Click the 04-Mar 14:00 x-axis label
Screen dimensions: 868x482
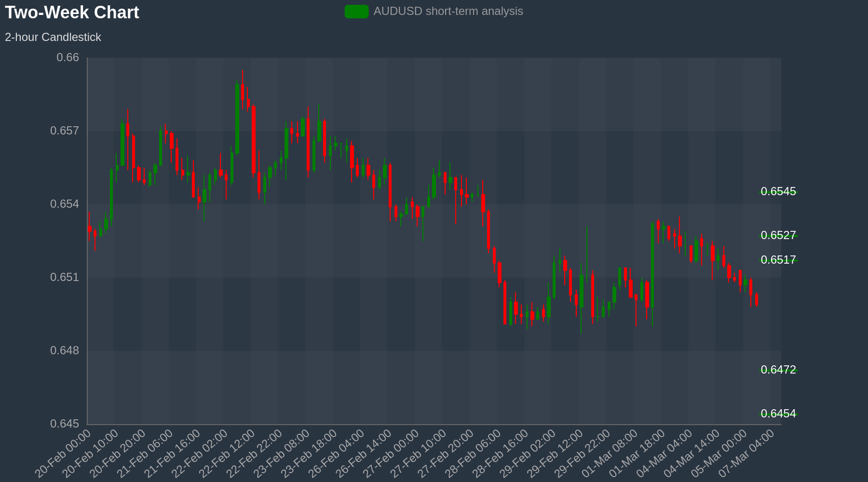click(692, 454)
